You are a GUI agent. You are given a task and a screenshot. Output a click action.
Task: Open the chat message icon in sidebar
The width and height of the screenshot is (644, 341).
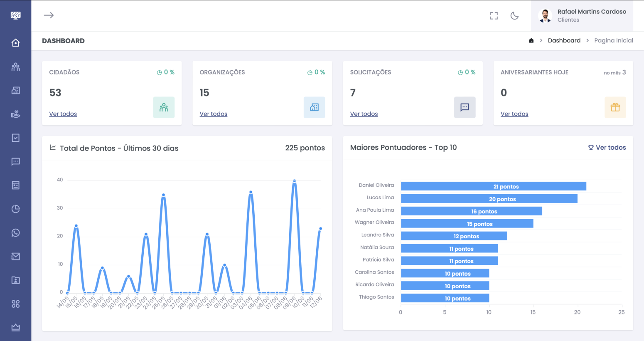(x=15, y=161)
